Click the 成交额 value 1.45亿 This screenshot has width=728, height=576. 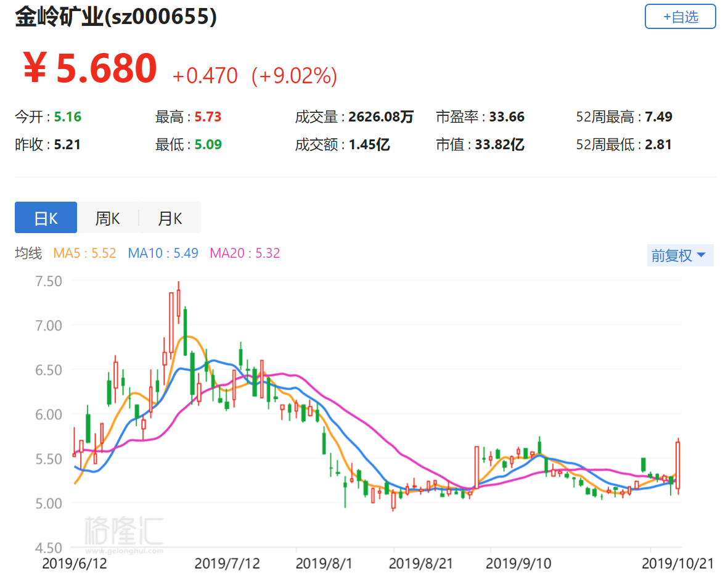[369, 144]
